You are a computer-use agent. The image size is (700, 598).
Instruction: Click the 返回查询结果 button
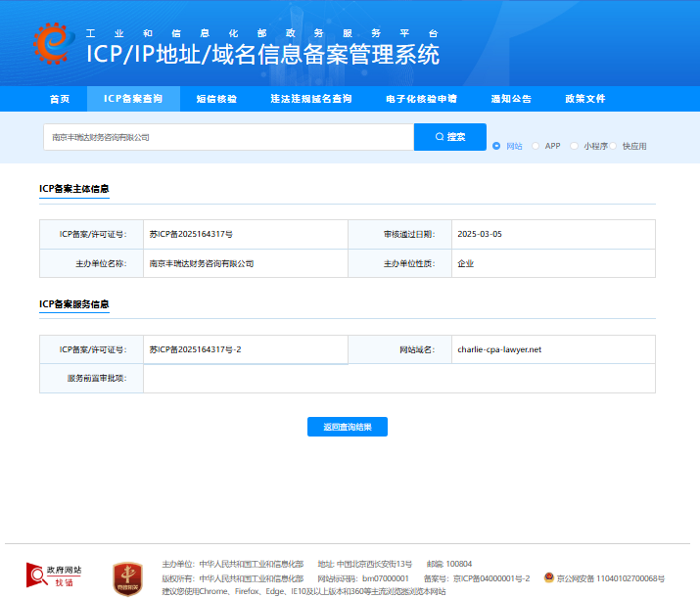pyautogui.click(x=348, y=427)
